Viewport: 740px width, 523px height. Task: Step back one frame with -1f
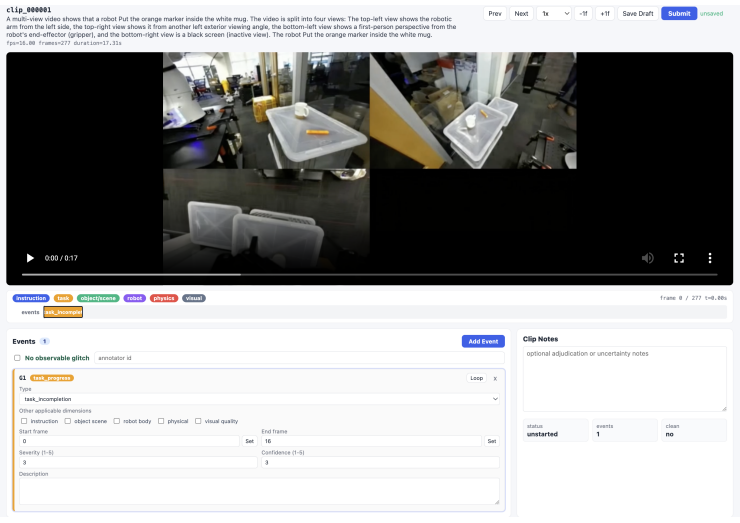[583, 14]
